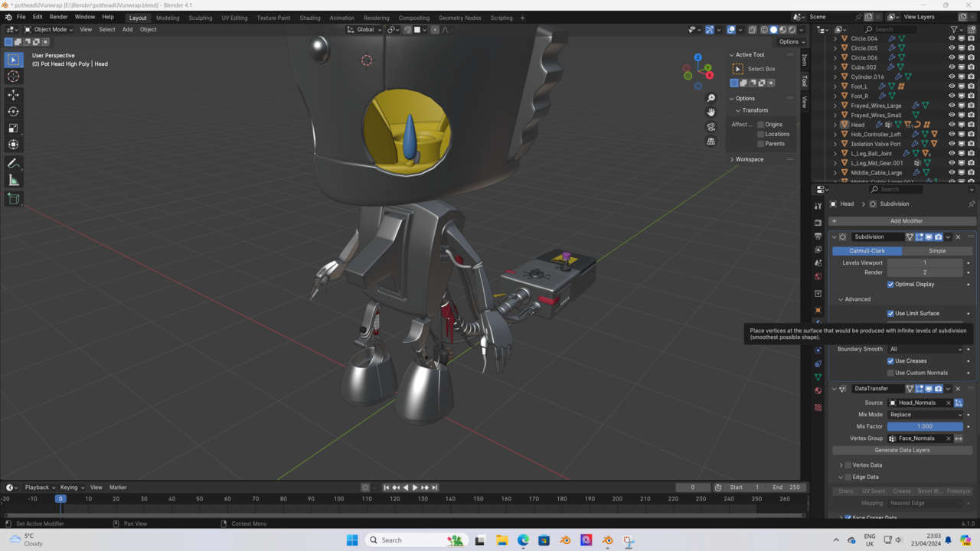Activate the Move tool

pos(14,95)
